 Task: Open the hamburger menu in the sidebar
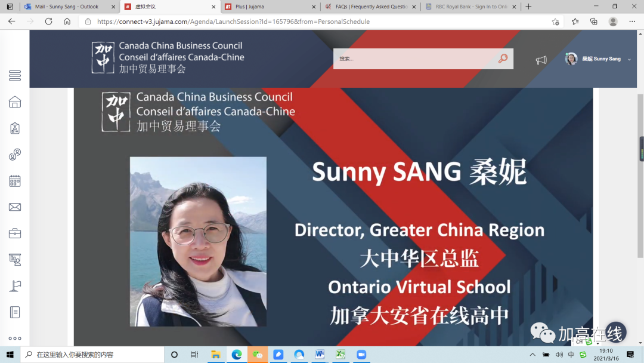tap(15, 76)
